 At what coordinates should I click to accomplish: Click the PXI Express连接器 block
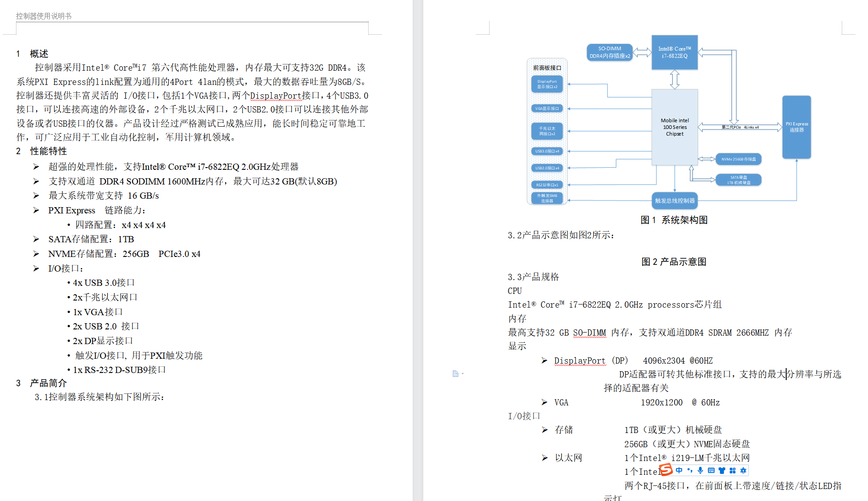coord(796,127)
